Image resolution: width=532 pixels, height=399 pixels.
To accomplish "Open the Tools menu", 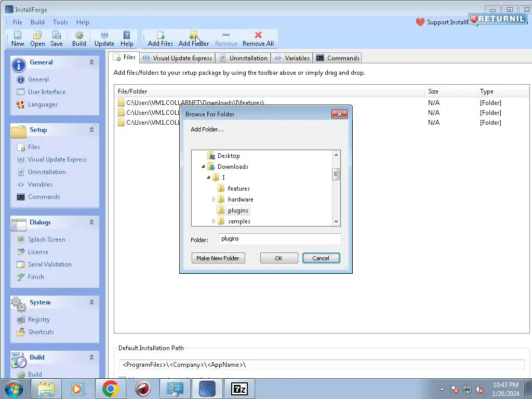I will [60, 22].
